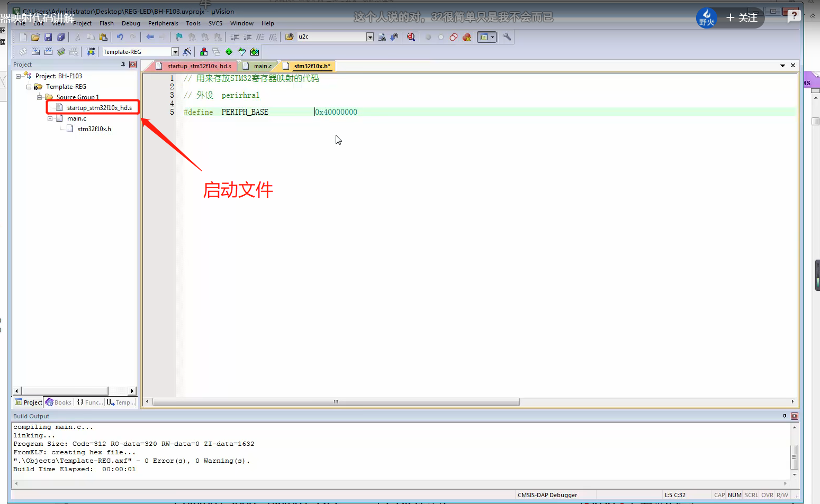Translate the current file with the first build icon

tap(23, 52)
